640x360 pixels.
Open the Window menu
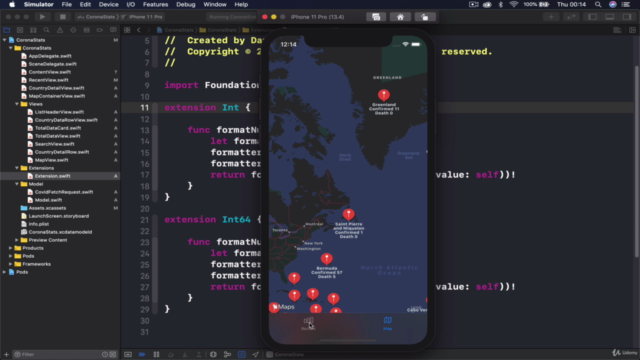point(215,4)
